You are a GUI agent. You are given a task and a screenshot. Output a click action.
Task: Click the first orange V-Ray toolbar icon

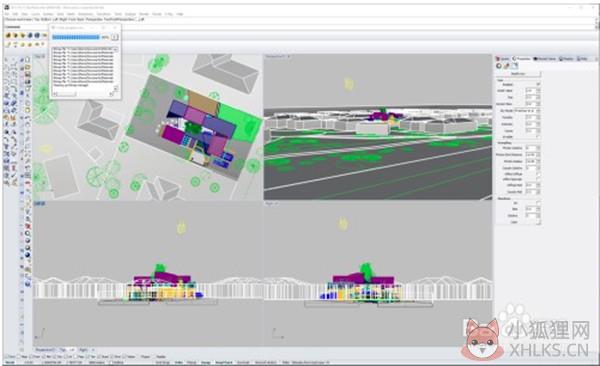pos(8,35)
